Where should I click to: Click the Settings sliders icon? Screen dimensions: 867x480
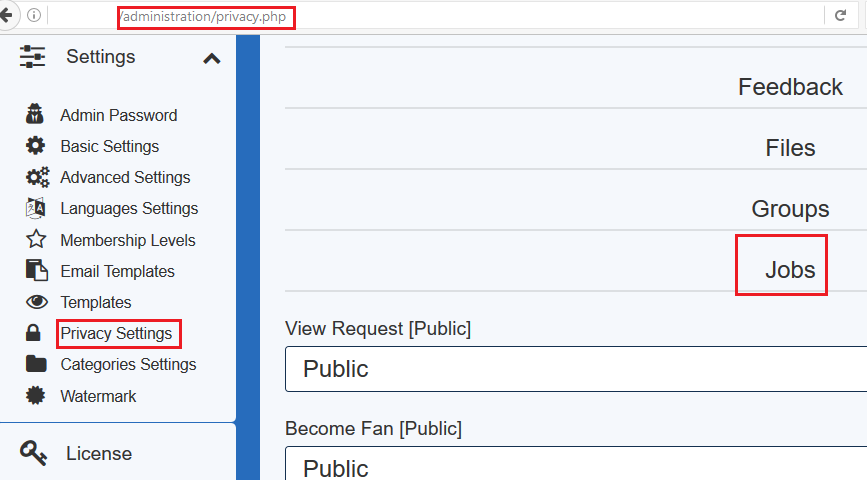point(32,57)
